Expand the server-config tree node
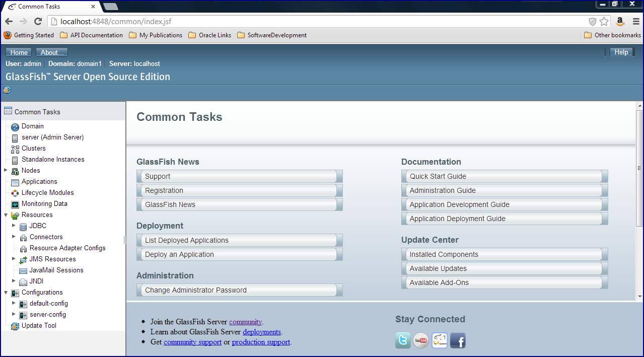This screenshot has width=644, height=357. pyautogui.click(x=14, y=314)
